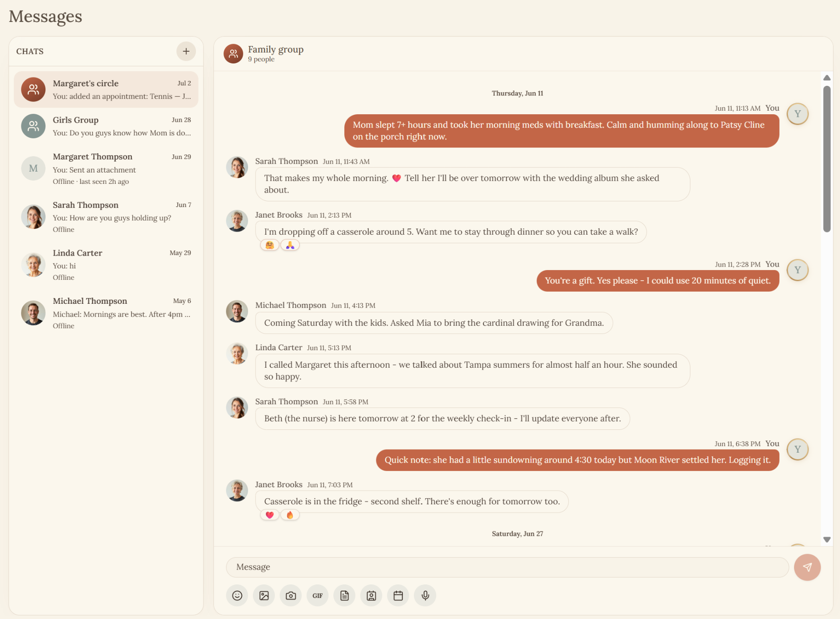The height and width of the screenshot is (619, 840).
Task: Open the emoji picker
Action: [237, 595]
